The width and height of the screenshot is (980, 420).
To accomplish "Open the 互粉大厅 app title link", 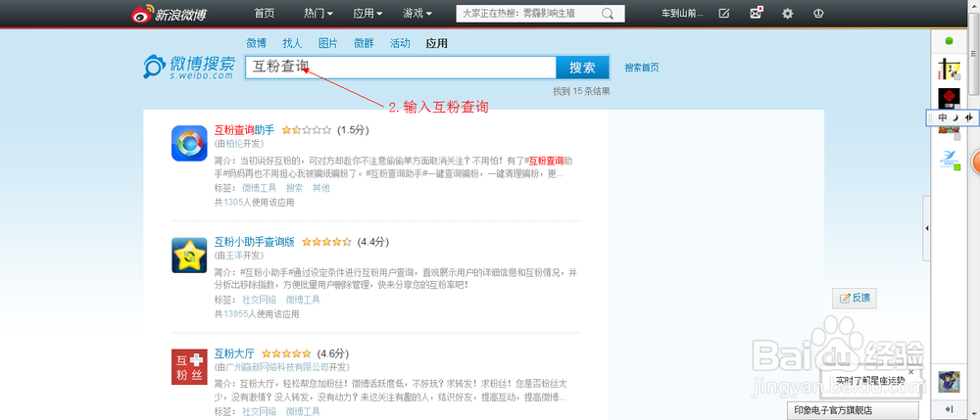I will [x=234, y=353].
